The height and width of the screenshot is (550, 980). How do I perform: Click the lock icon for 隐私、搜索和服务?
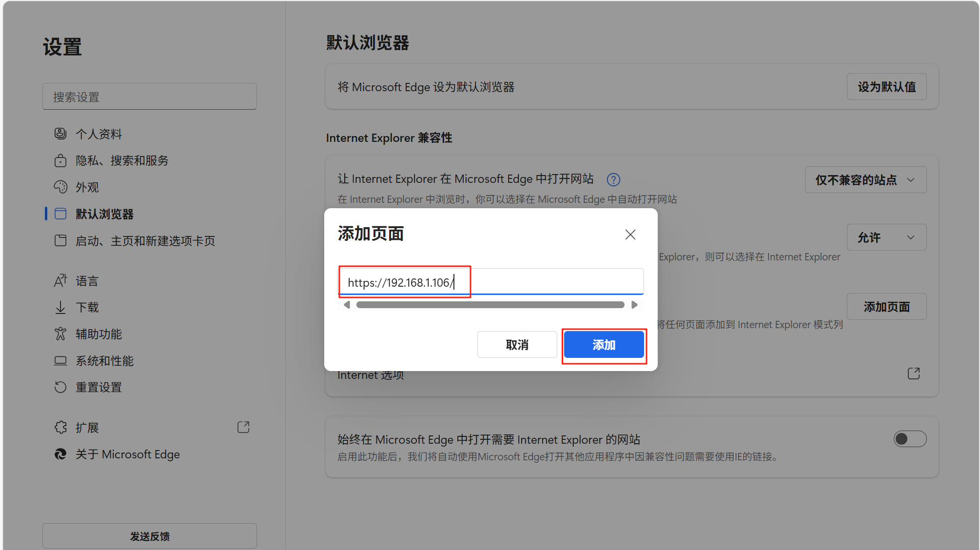(x=60, y=160)
